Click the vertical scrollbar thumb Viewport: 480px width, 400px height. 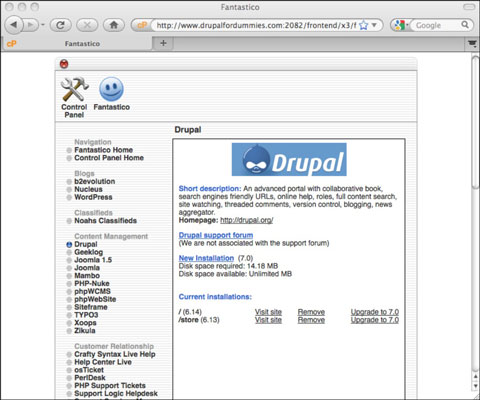pyautogui.click(x=475, y=123)
